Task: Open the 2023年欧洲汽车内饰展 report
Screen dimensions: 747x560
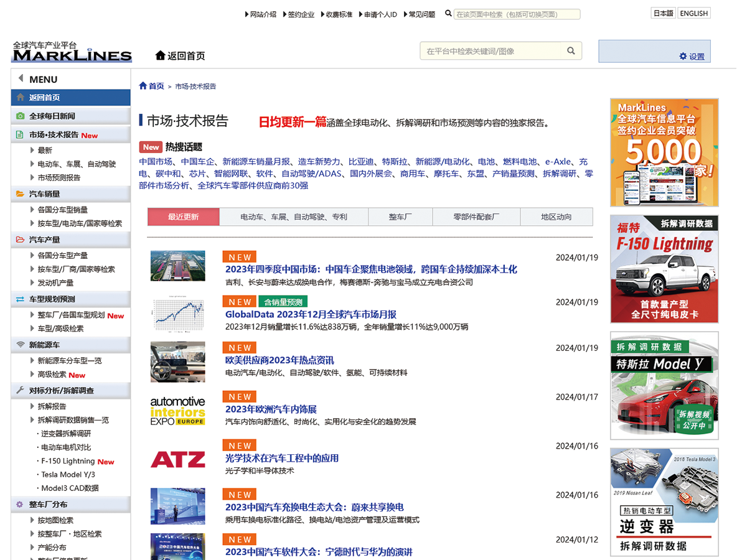Action: [x=271, y=409]
